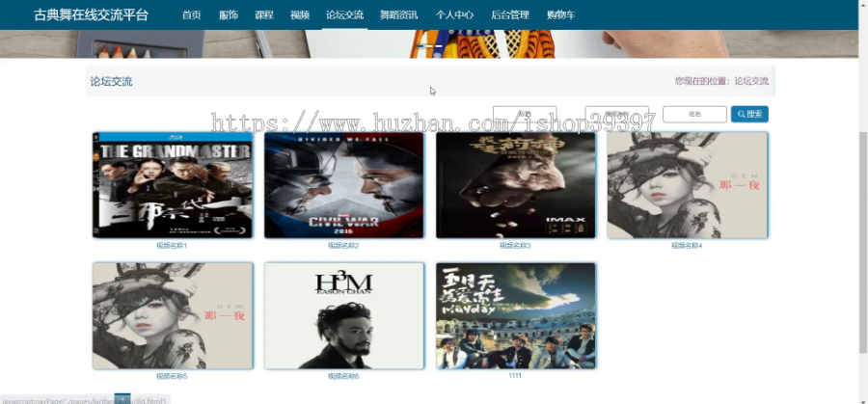Click the 视频名称4 caption link
Screen dimensions: 868x404
[x=687, y=246]
